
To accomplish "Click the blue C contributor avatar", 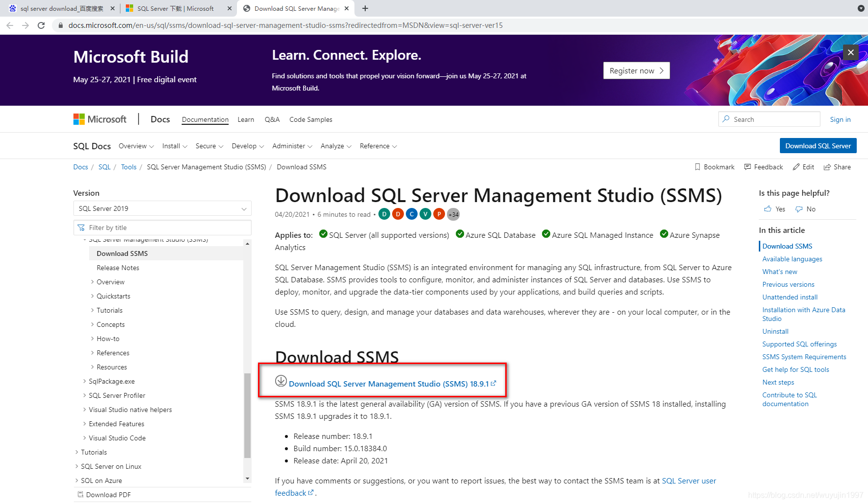I will 412,214.
